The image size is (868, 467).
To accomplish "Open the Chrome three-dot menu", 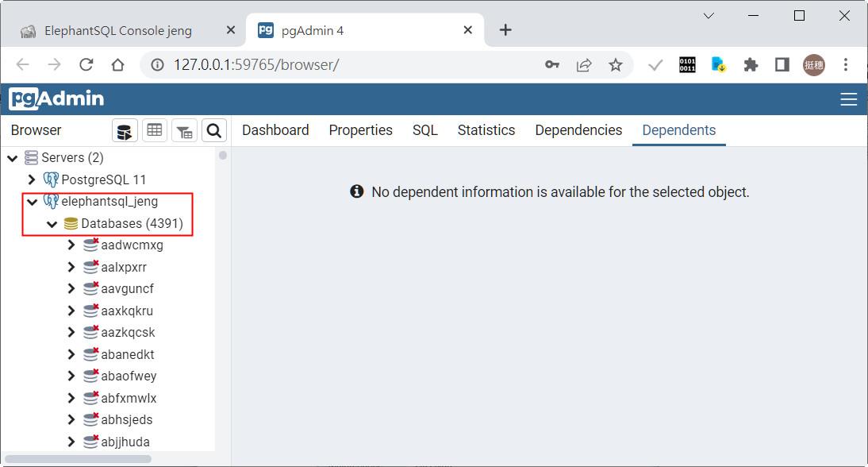I will coord(845,65).
